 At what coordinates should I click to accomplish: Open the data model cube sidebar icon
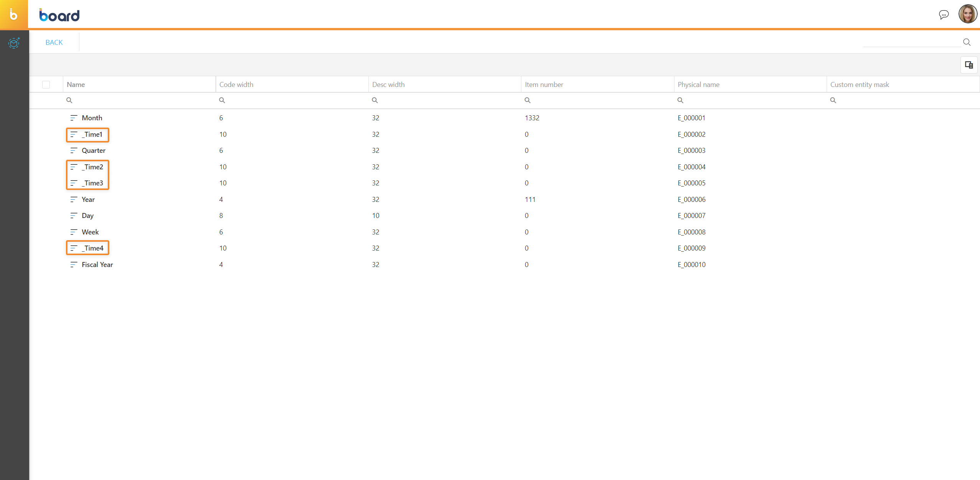point(14,43)
